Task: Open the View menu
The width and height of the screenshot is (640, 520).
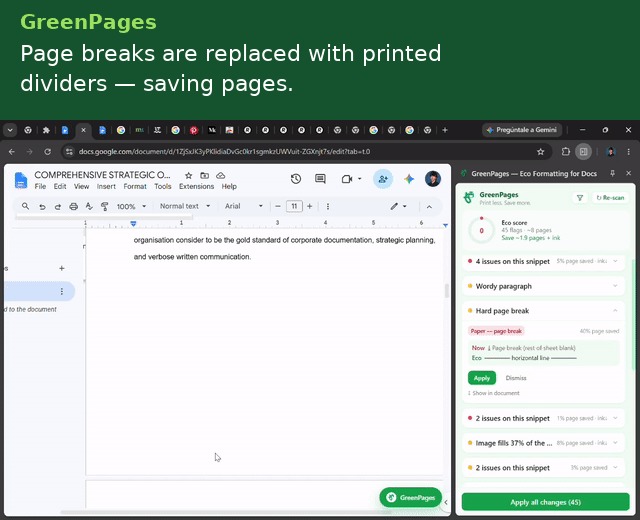Action: pyautogui.click(x=81, y=186)
